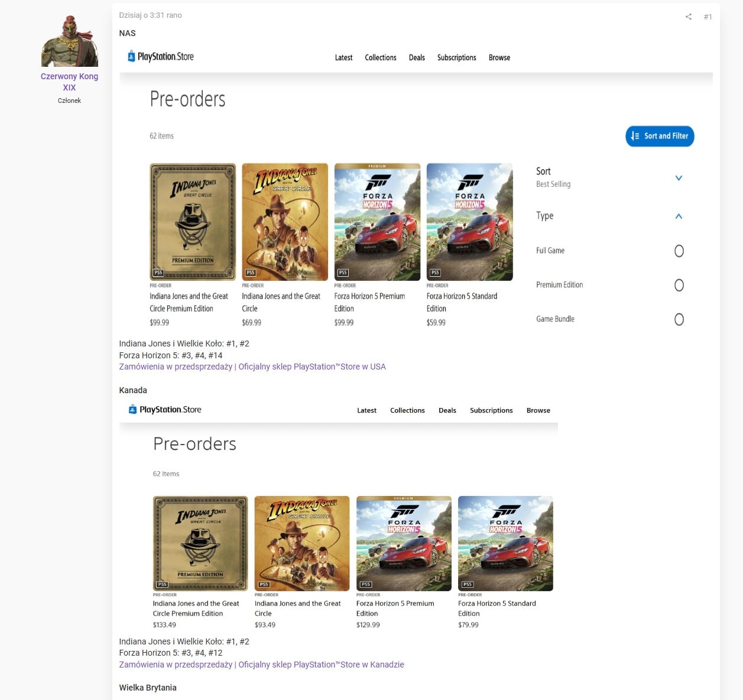Expand the Sort chevron dropdown
This screenshot has height=700, width=743.
pos(679,178)
